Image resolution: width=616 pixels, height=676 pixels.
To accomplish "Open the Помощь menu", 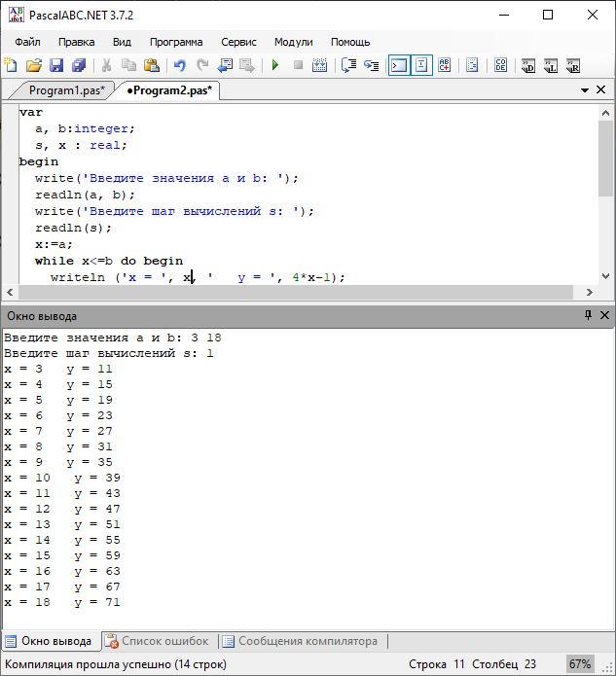I will pos(350,42).
